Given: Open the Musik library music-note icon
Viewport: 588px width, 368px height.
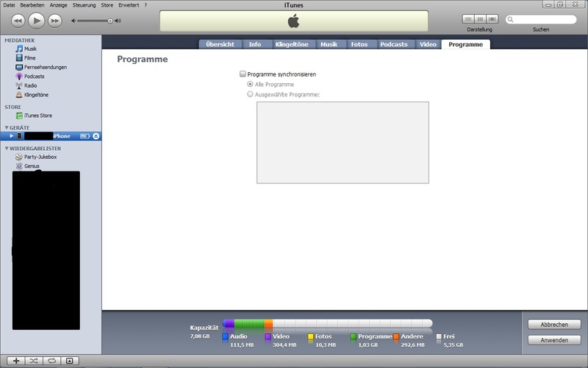Looking at the screenshot, I should [x=19, y=49].
